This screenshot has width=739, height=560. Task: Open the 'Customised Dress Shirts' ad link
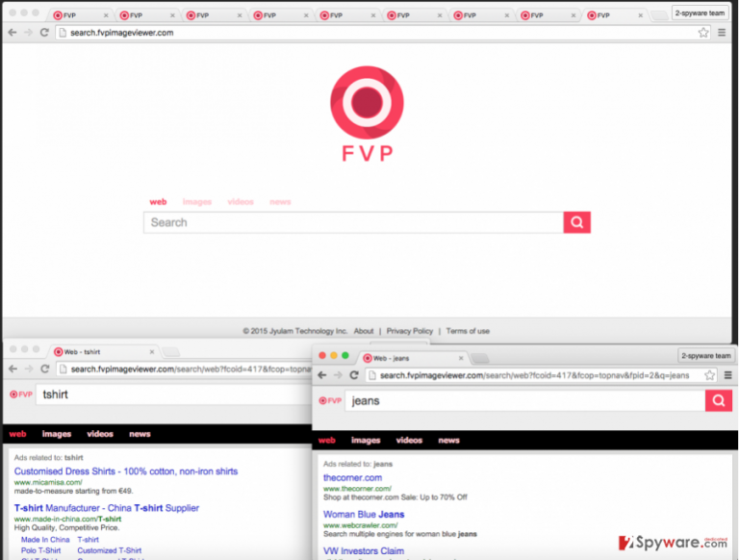click(x=126, y=471)
